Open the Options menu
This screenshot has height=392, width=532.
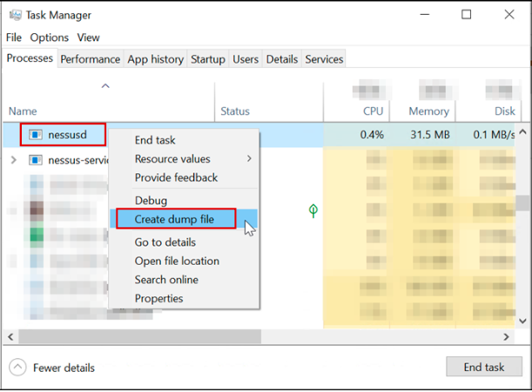click(49, 37)
